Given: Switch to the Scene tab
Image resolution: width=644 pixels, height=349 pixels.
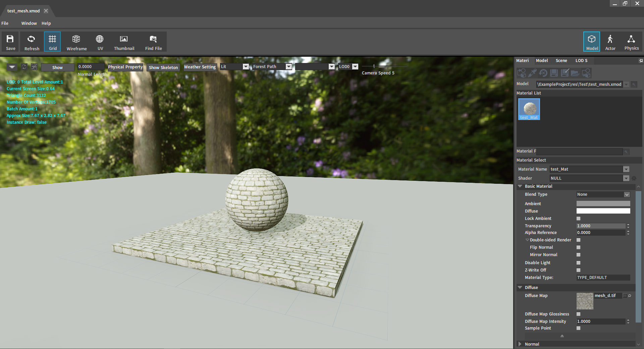Looking at the screenshot, I should point(561,61).
